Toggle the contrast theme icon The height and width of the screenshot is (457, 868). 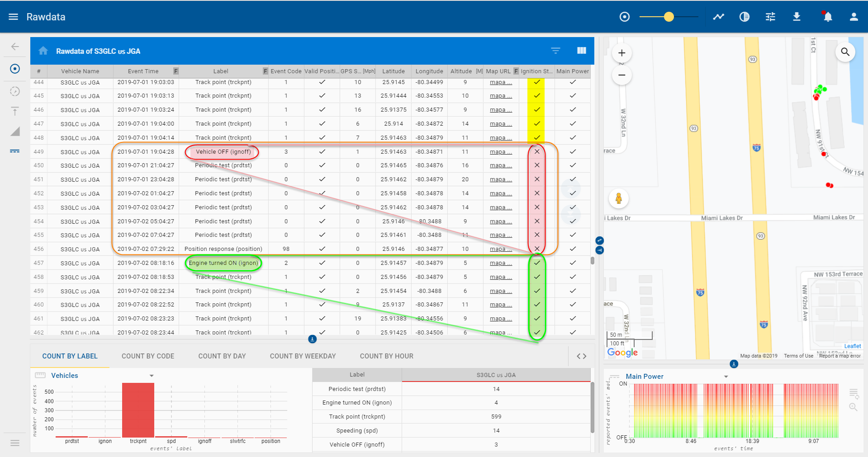pos(744,17)
